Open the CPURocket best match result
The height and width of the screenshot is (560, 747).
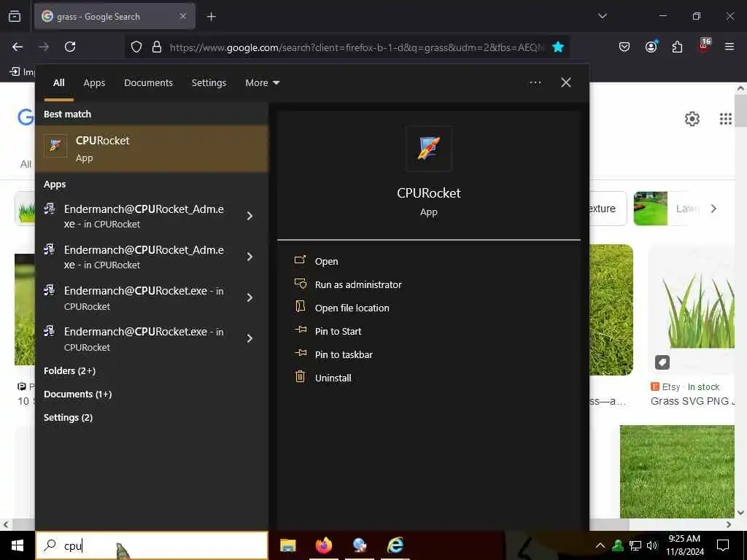click(x=152, y=149)
